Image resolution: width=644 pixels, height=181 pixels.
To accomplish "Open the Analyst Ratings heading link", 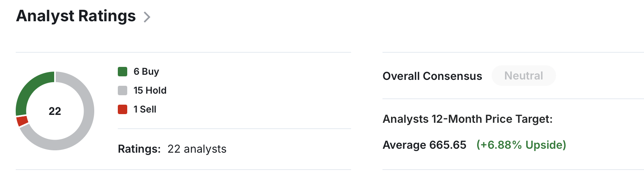I will [76, 16].
